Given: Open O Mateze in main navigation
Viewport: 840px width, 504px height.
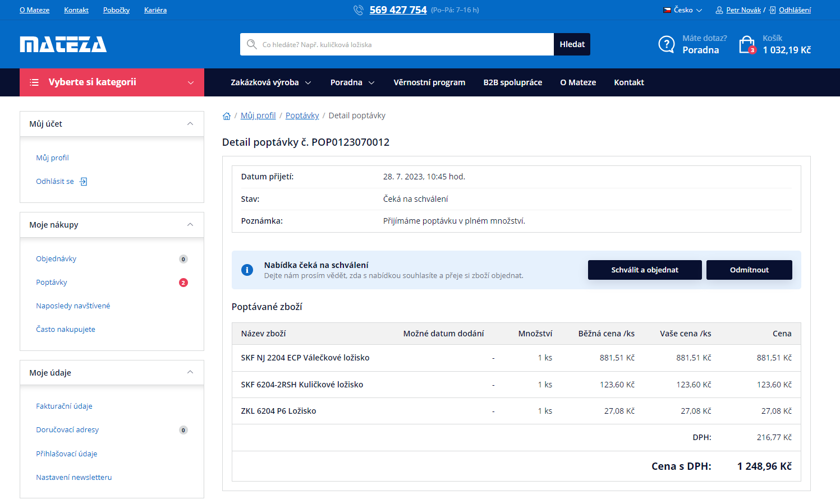Looking at the screenshot, I should pos(578,82).
